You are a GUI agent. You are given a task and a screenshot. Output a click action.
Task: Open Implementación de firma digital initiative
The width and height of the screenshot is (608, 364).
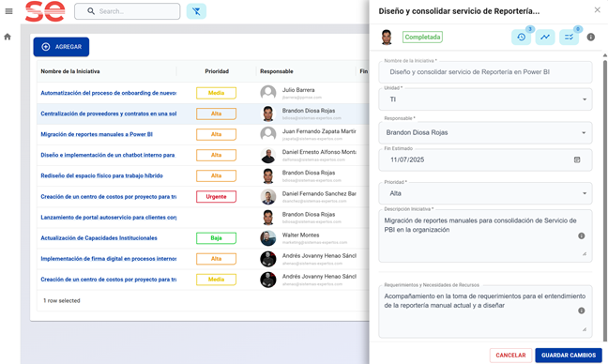click(x=109, y=259)
